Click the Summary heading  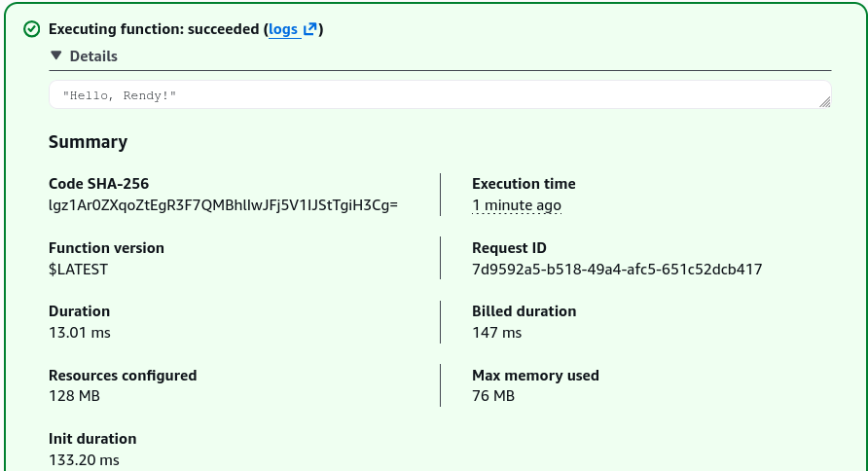pyautogui.click(x=88, y=142)
